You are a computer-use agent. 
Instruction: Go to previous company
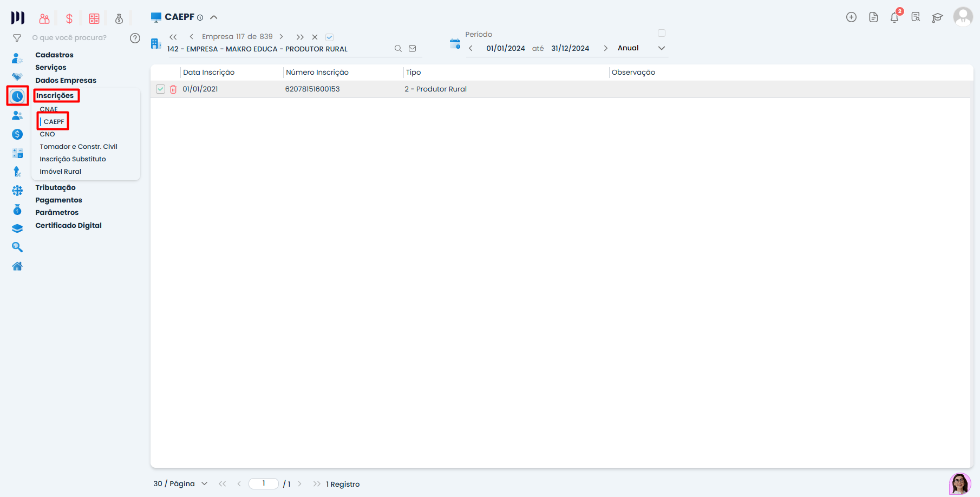point(191,37)
